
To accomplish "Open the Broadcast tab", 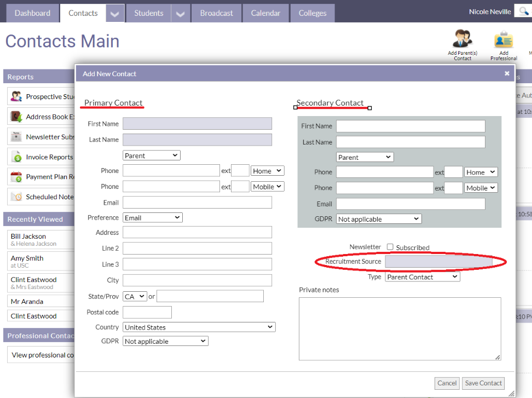I will [x=216, y=13].
